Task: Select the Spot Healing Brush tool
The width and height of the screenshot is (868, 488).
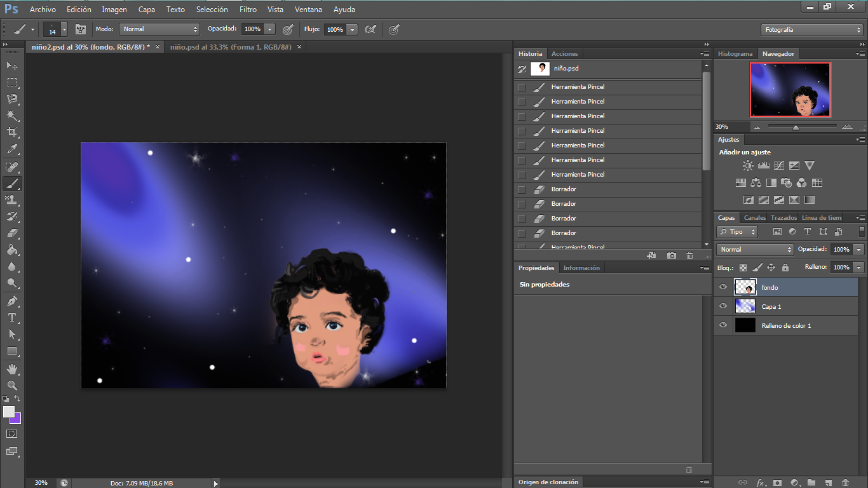Action: 12,167
